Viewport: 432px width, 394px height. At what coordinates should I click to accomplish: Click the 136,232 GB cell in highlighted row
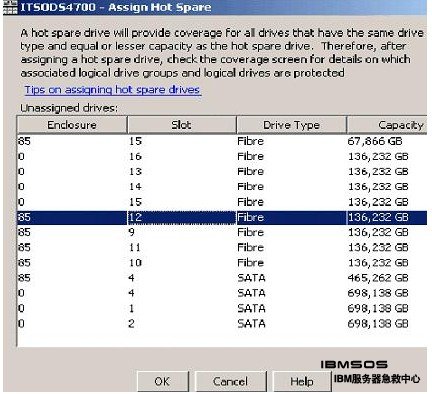coord(387,217)
